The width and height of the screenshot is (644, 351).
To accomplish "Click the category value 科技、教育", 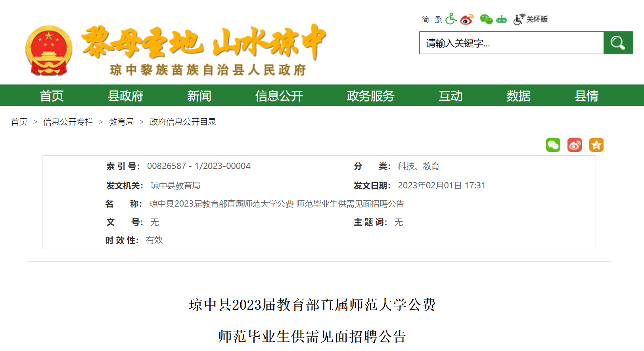I will coord(418,166).
